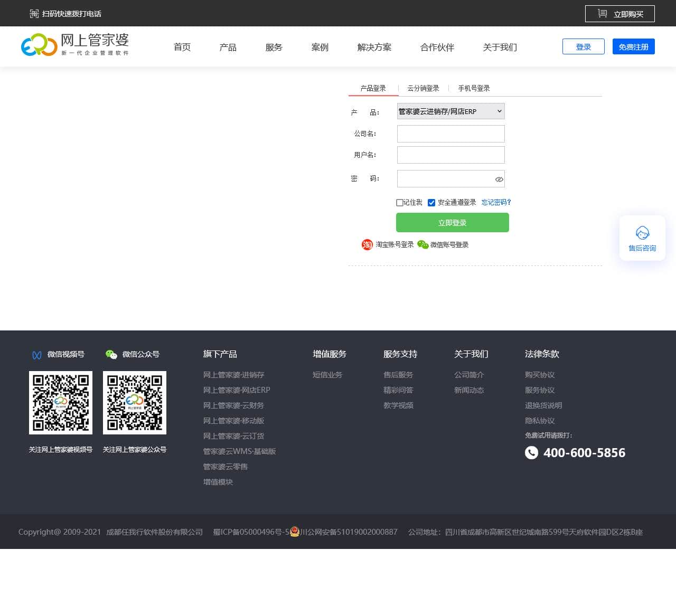
Task: Open 退换货说明 footer link
Action: pos(543,405)
